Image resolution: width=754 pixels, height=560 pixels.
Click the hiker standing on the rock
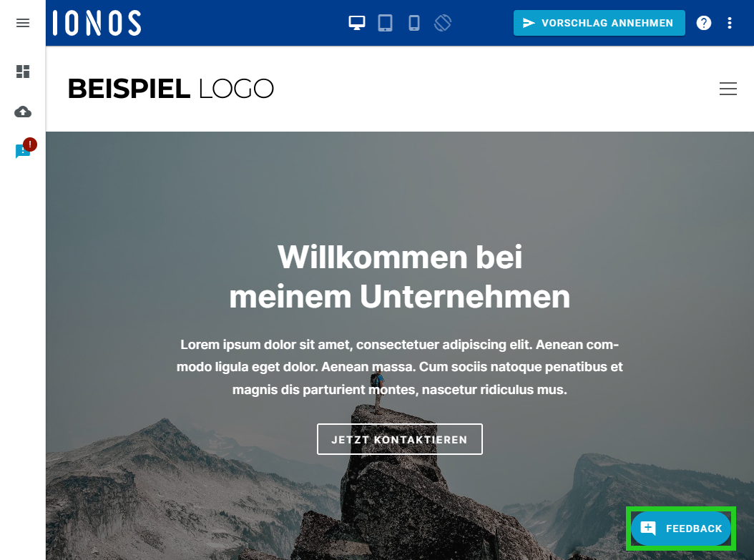click(x=377, y=392)
